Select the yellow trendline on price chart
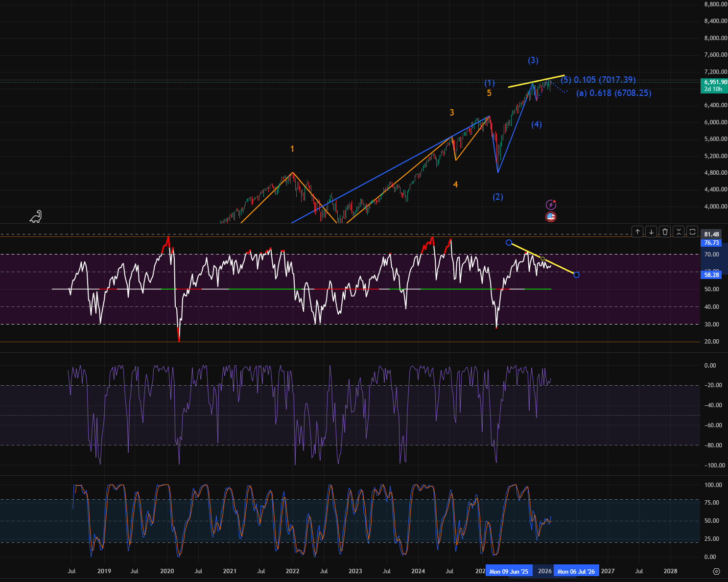The width and height of the screenshot is (728, 582). tap(536, 81)
